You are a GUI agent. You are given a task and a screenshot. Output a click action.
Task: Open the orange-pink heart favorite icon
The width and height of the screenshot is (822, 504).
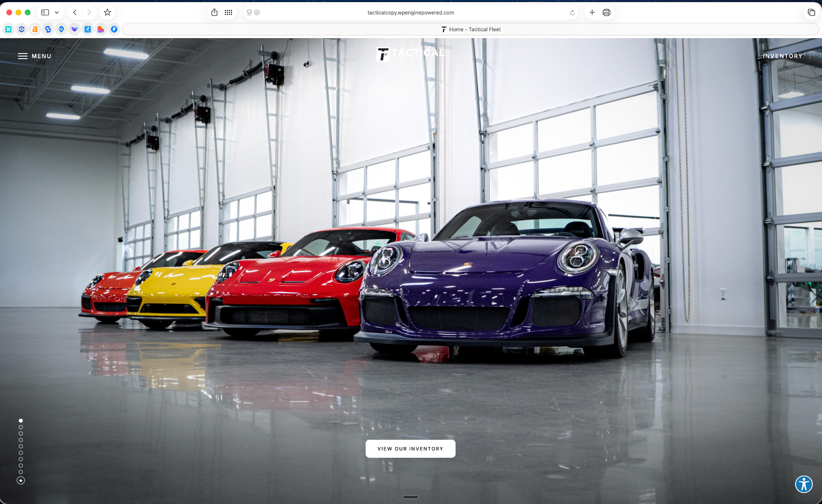(x=101, y=29)
